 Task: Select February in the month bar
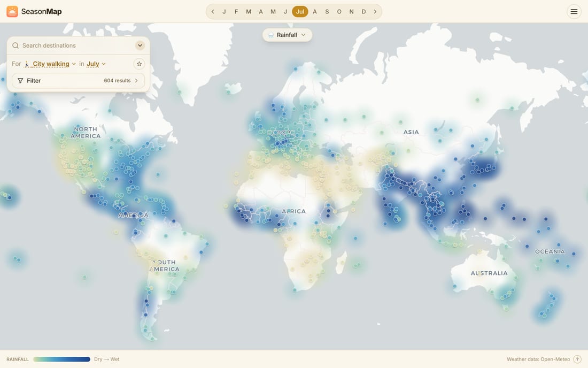236,12
